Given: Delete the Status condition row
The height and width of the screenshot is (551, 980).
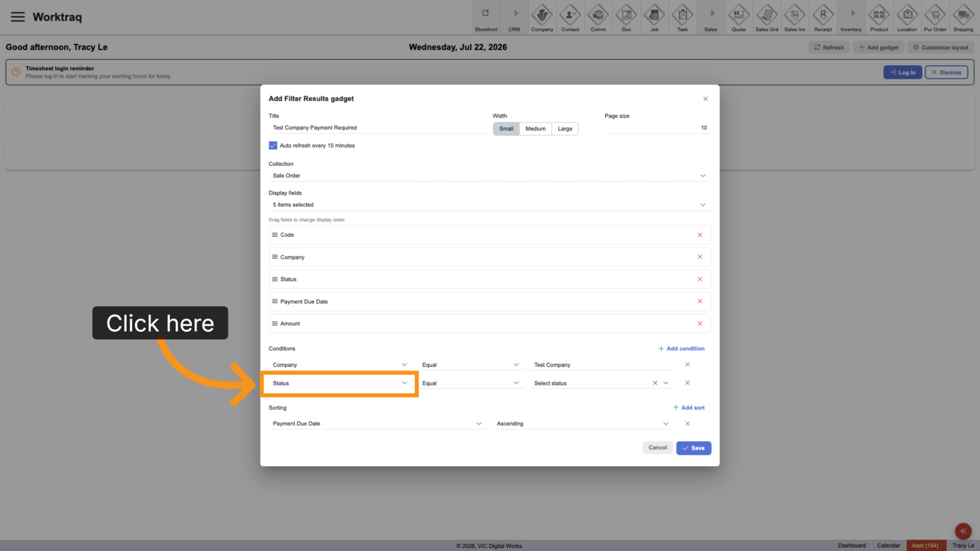Looking at the screenshot, I should 687,383.
